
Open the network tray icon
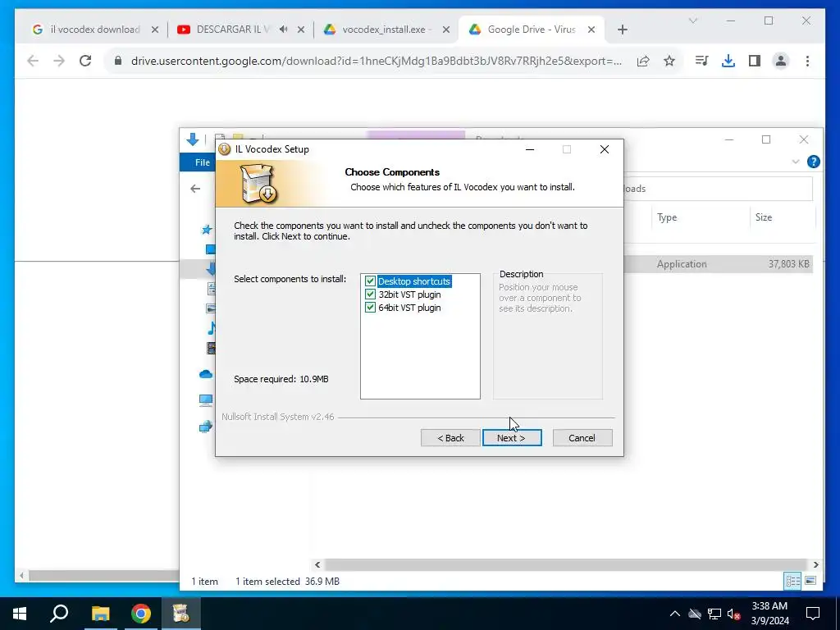(x=714, y=614)
